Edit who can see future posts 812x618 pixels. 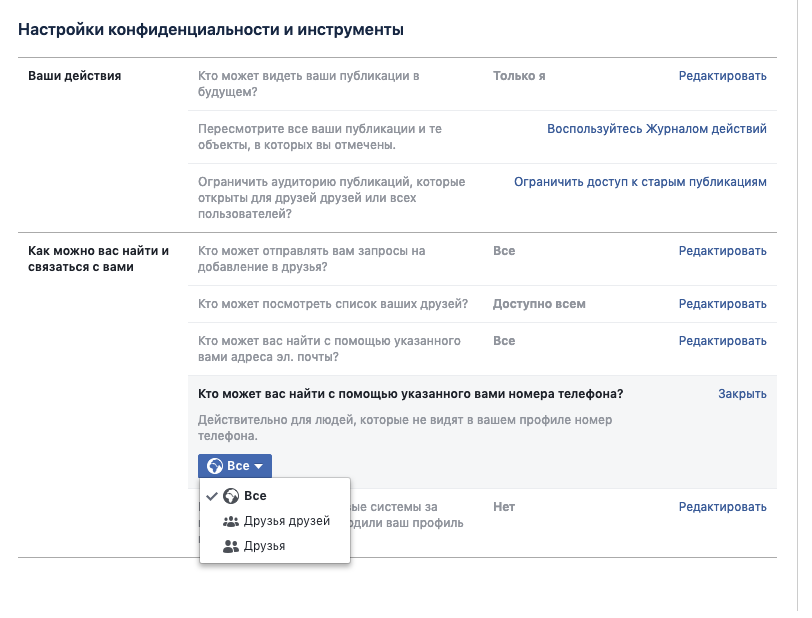(x=722, y=76)
